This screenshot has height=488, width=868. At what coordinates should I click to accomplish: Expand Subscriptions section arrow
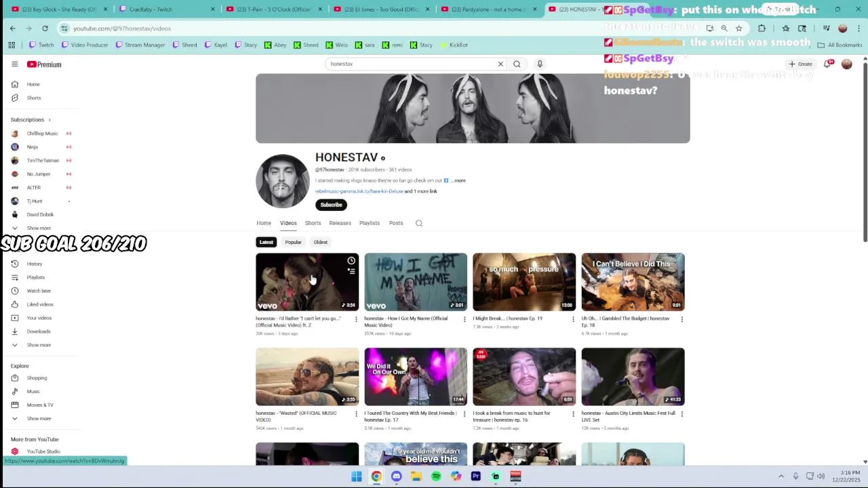49,120
